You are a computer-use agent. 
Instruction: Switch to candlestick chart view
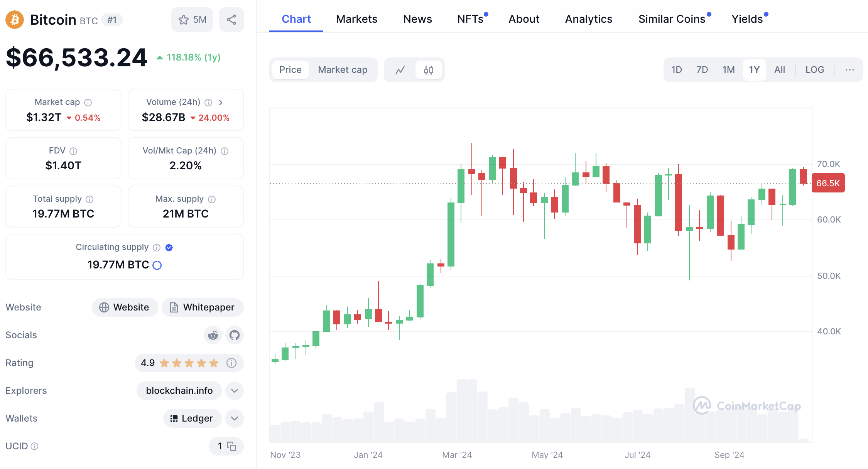(429, 70)
